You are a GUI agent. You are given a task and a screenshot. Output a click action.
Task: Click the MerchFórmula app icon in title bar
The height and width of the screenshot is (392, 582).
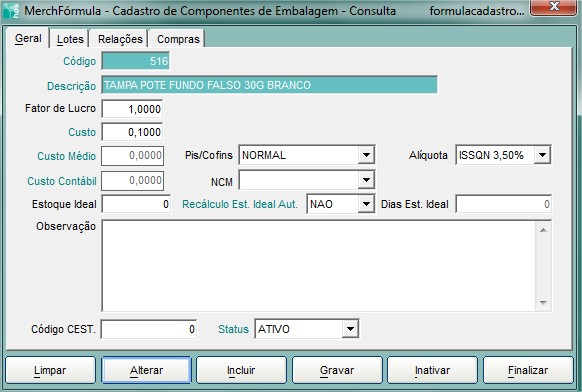pos(11,10)
